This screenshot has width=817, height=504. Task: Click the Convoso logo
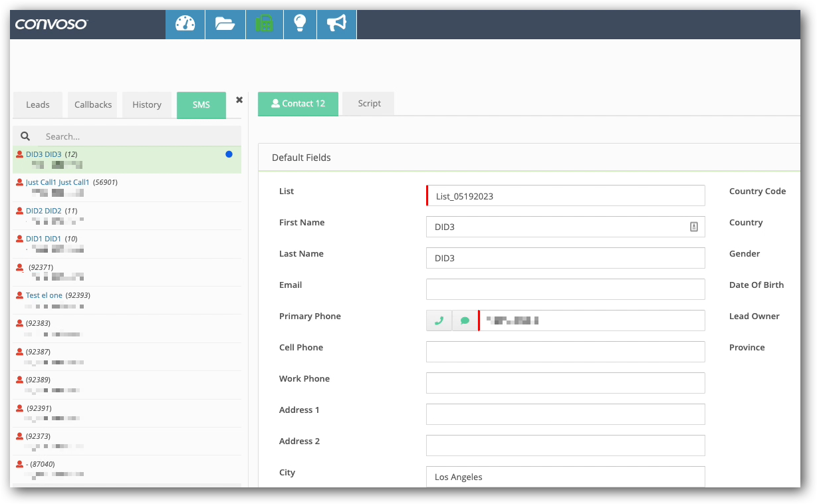pos(51,23)
